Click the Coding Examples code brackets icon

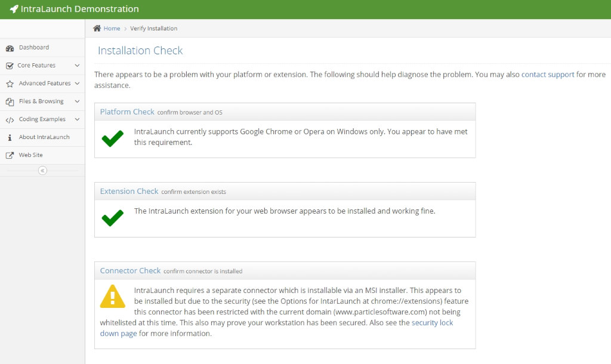click(10, 120)
